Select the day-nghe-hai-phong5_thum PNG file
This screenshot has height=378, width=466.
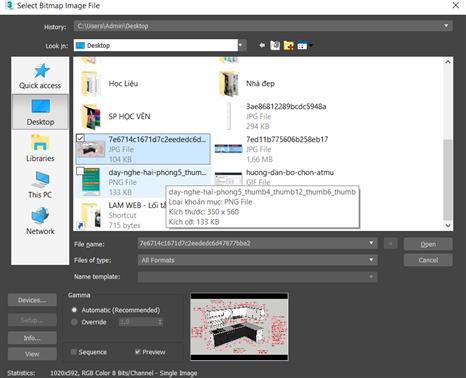click(143, 182)
